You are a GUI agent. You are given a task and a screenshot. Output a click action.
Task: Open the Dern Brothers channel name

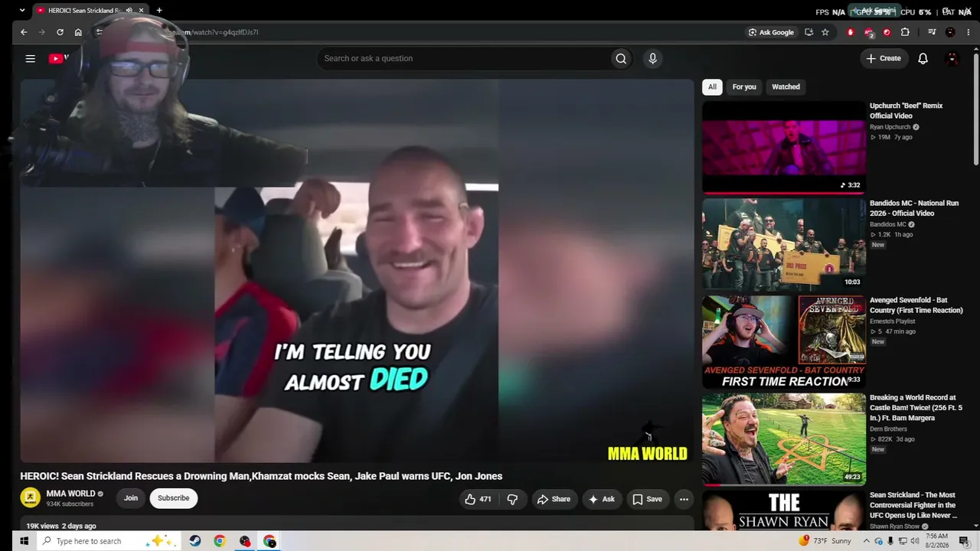point(888,429)
